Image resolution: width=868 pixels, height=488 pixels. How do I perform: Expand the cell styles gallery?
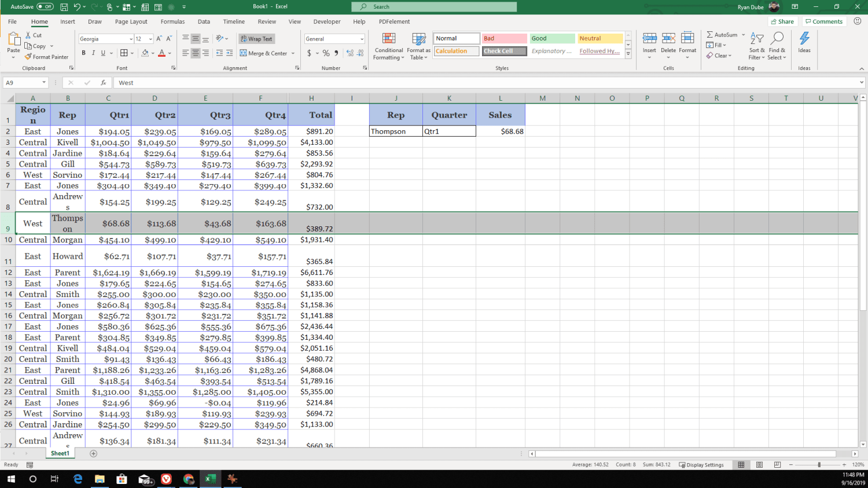tap(628, 53)
